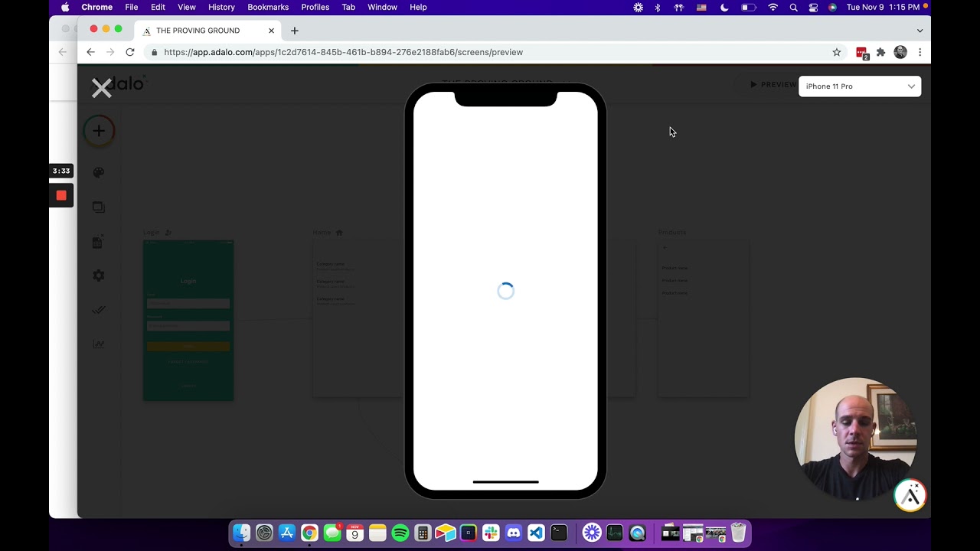Open Messages from the Dock
980x551 pixels.
pyautogui.click(x=332, y=533)
